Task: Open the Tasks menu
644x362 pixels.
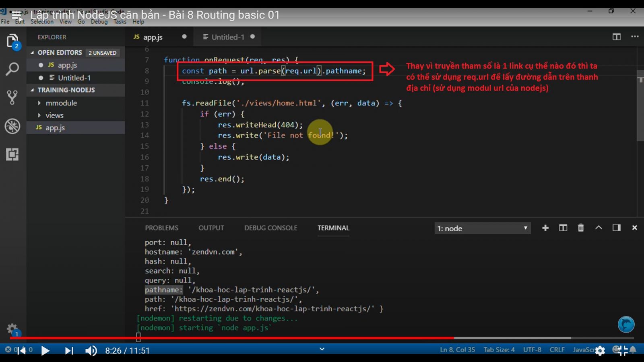Action: [x=120, y=22]
